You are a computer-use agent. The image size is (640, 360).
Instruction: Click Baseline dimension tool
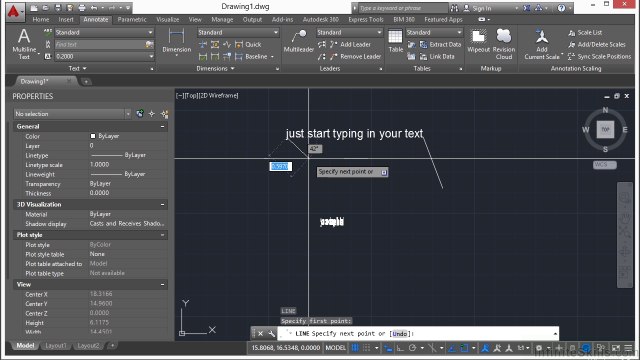pyautogui.click(x=252, y=56)
